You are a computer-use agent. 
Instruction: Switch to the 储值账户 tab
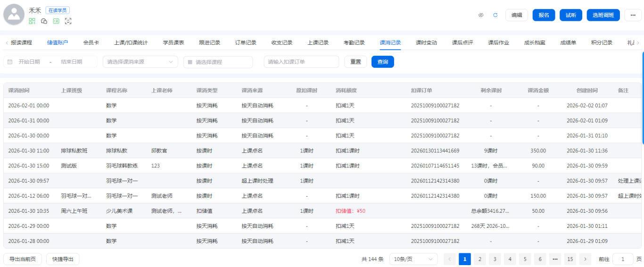[58, 42]
